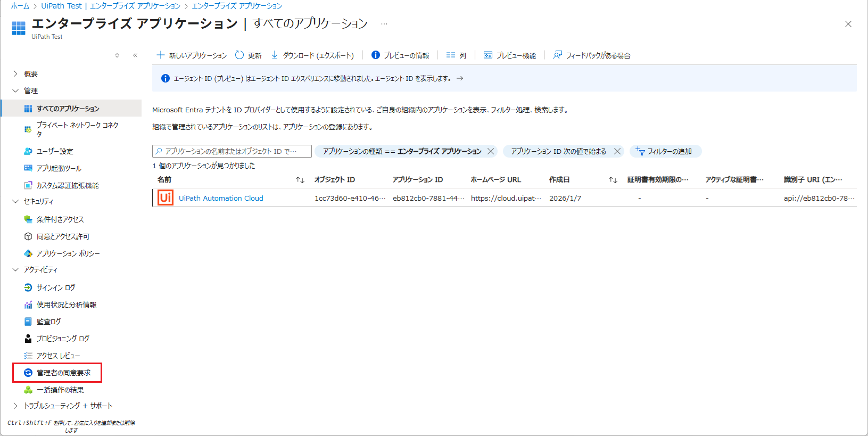This screenshot has height=436, width=868.
Task: Collapse the sidebar with double-chevron icon
Action: pyautogui.click(x=135, y=55)
